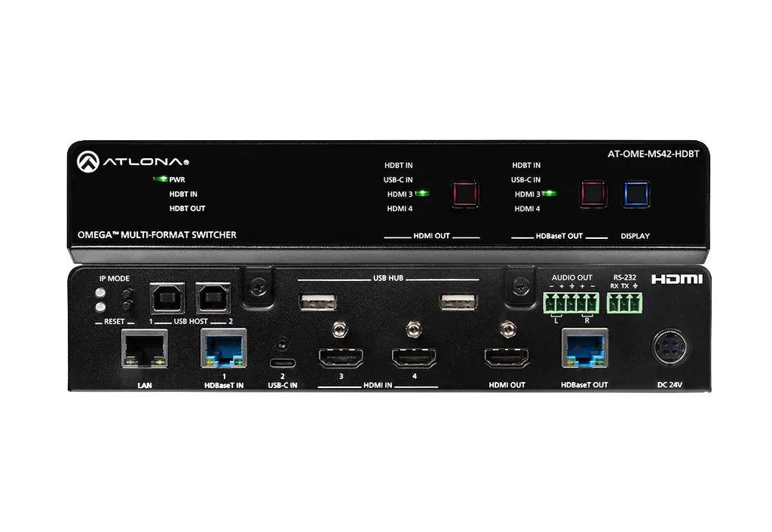Click the green HDMI 3 LED under HDMI OUT group

422,194
